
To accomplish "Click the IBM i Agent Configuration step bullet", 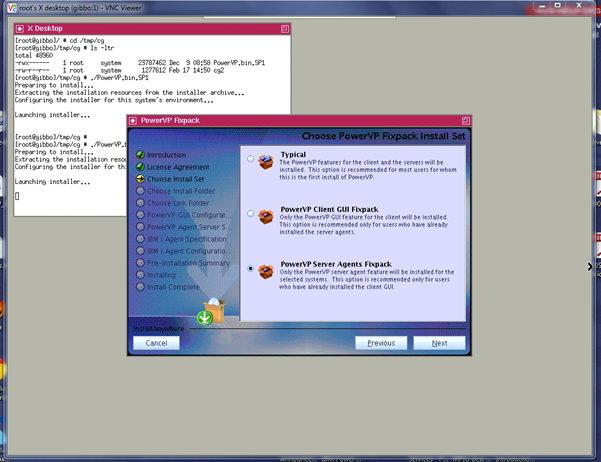I will pos(140,251).
